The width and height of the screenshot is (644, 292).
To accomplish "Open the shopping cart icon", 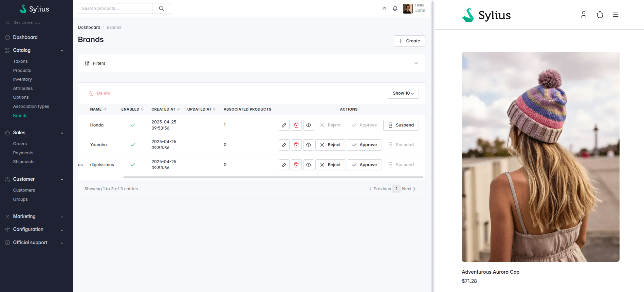I will 600,15.
